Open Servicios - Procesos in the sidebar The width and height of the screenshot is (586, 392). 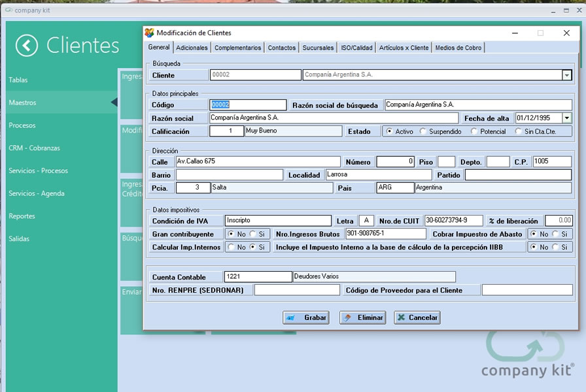(x=39, y=171)
